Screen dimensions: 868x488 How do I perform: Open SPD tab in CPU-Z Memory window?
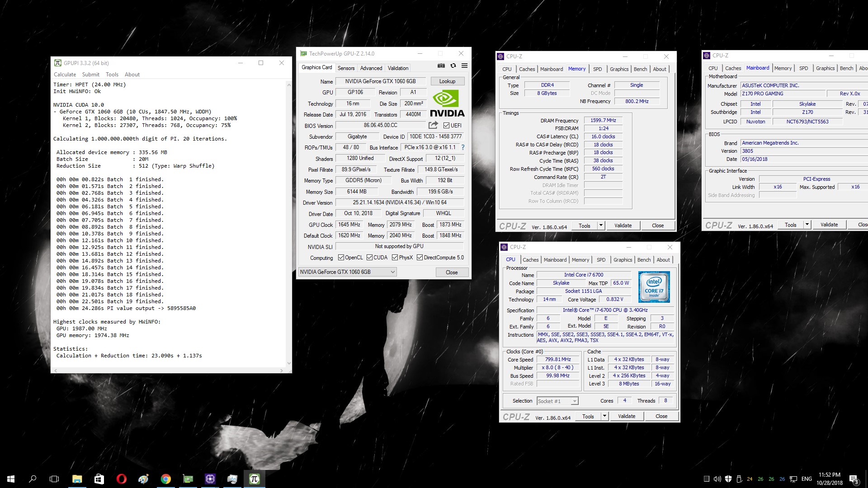tap(597, 69)
